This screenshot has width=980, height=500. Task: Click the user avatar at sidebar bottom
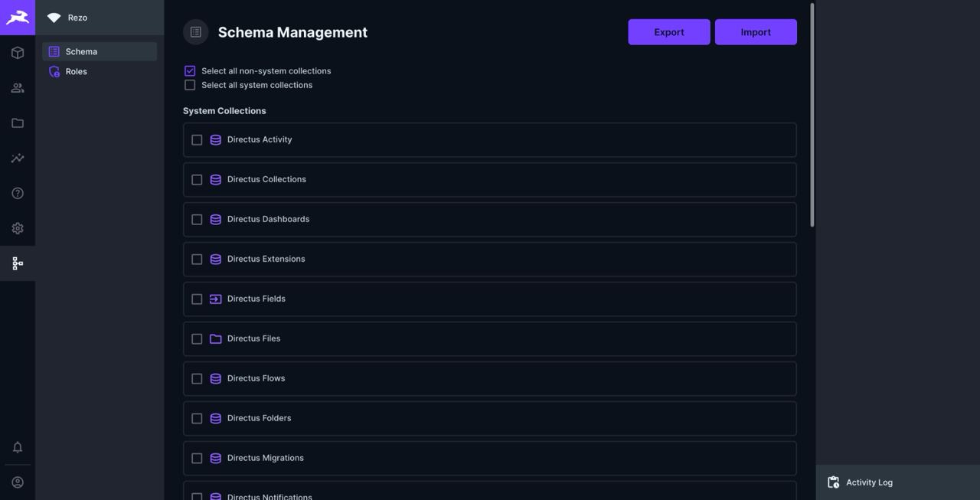coord(16,480)
